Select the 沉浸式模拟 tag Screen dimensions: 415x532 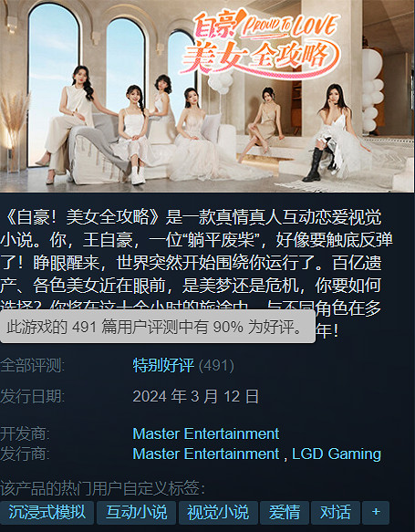[47, 512]
